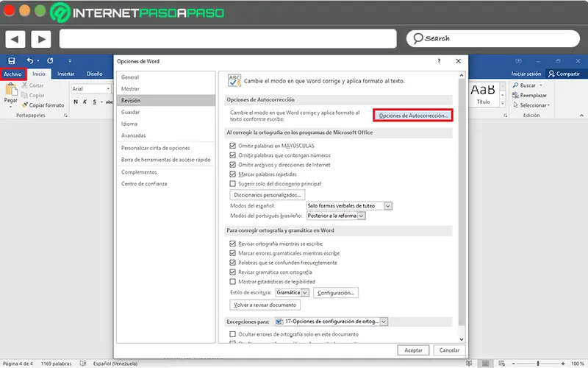Screen dimensions: 588x368
Task: Click the print layout view icon
Action: click(485, 364)
